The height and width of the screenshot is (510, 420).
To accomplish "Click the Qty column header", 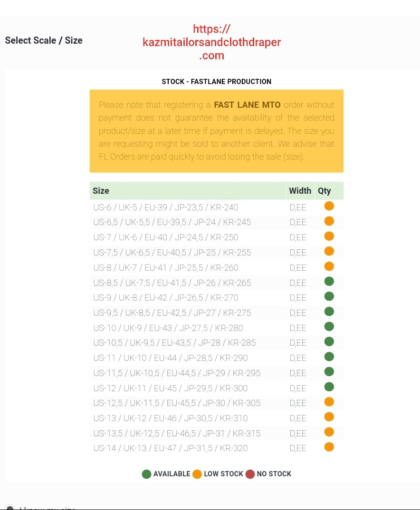I will 325,191.
